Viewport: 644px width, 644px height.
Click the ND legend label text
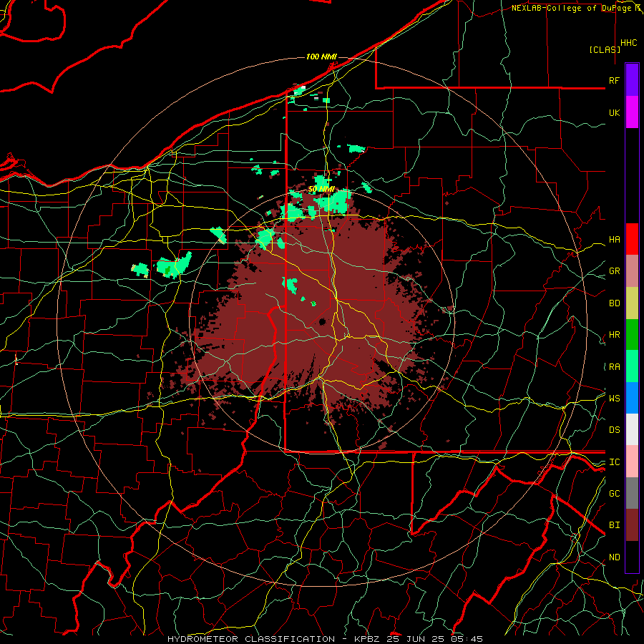point(614,557)
